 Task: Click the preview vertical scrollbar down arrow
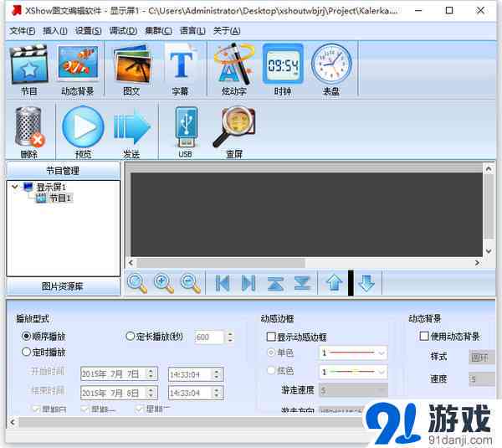pyautogui.click(x=489, y=251)
